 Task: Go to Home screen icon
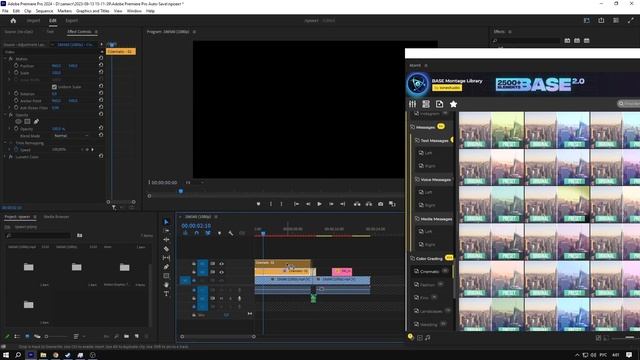(x=13, y=20)
